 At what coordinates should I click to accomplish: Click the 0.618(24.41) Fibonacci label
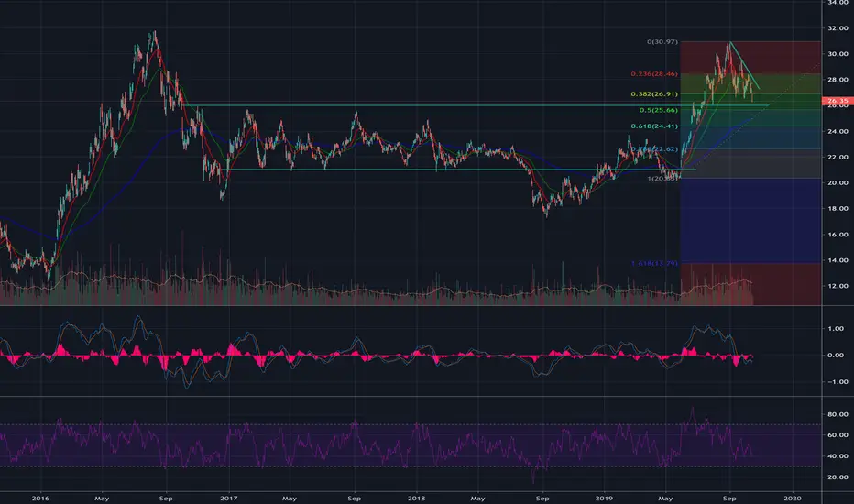(x=654, y=126)
